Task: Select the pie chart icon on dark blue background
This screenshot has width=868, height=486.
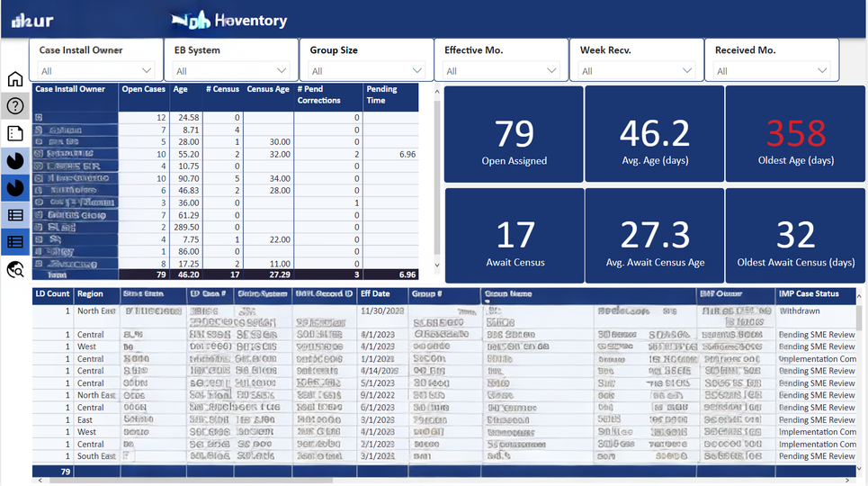Action: pos(15,188)
